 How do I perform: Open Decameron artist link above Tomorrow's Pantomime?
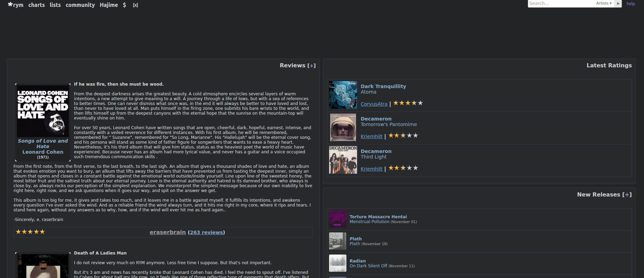(376, 119)
